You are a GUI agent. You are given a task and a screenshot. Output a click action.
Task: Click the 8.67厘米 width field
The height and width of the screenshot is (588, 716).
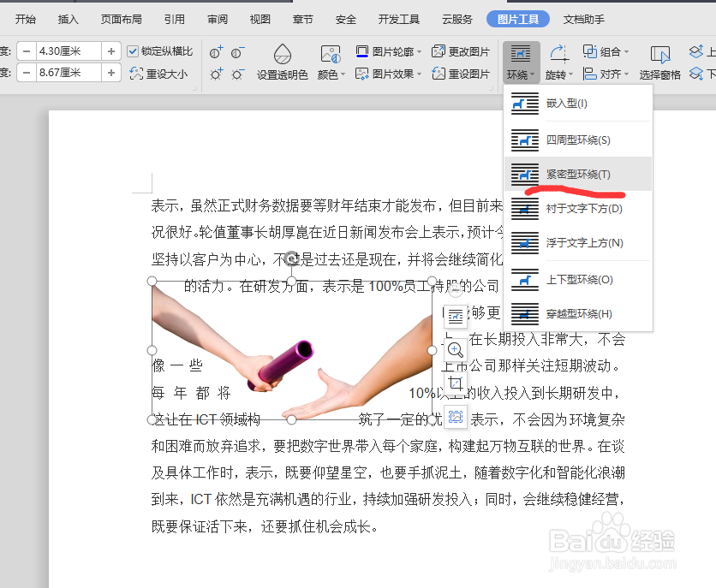pyautogui.click(x=69, y=73)
